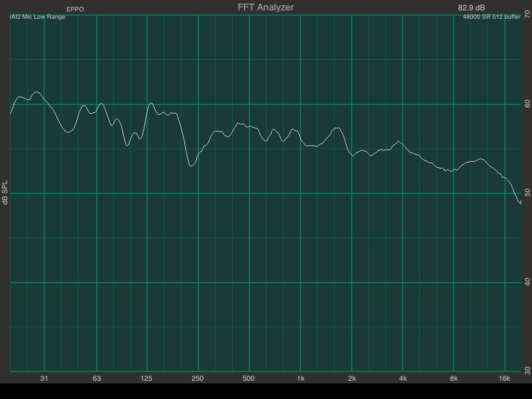Click the 48000 SR 512 buffer text
Screen dimensions: 532x399
[491, 17]
